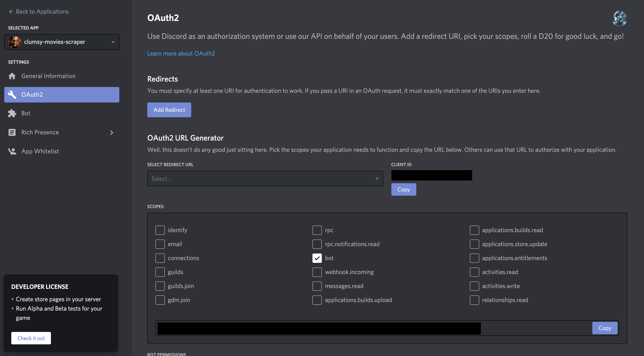Click the home icon next to General Information

13,75
